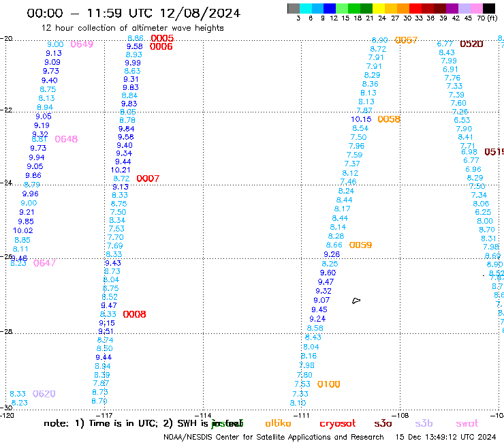Screen dimensions: 504x443
Task: Click the date range title at the top
Action: pos(133,13)
